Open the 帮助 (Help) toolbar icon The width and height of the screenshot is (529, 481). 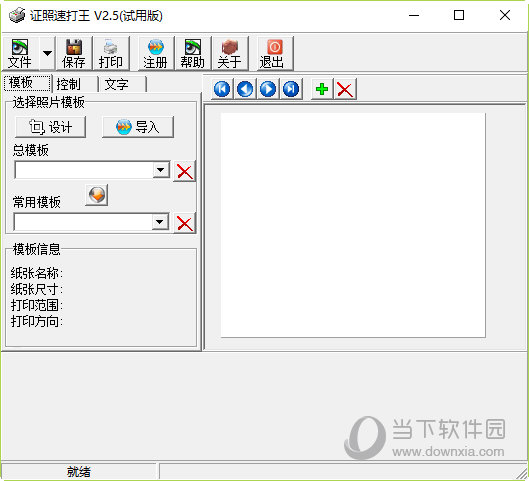(193, 53)
